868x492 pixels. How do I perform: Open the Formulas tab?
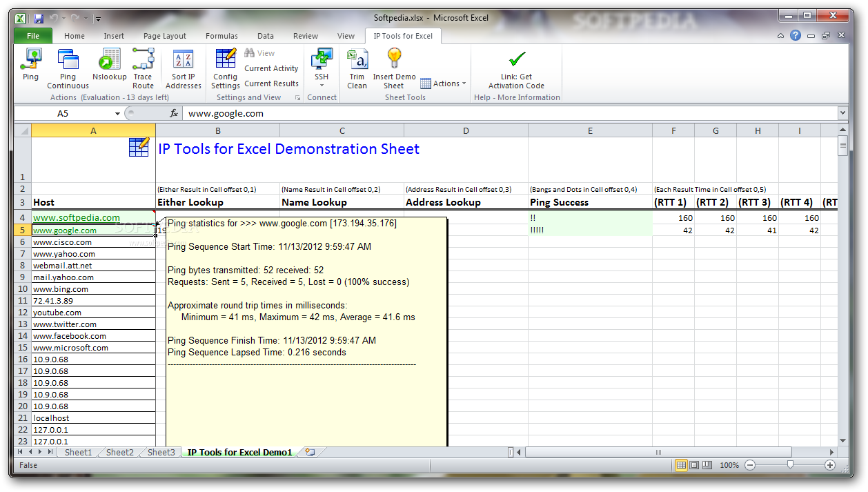coord(221,36)
